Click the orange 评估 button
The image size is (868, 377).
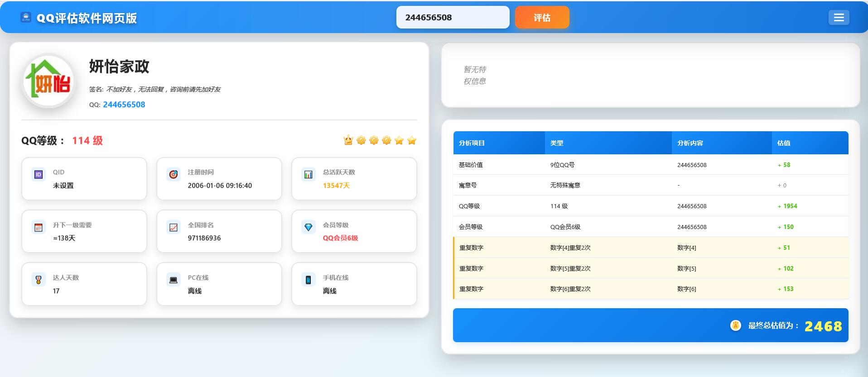(x=542, y=18)
